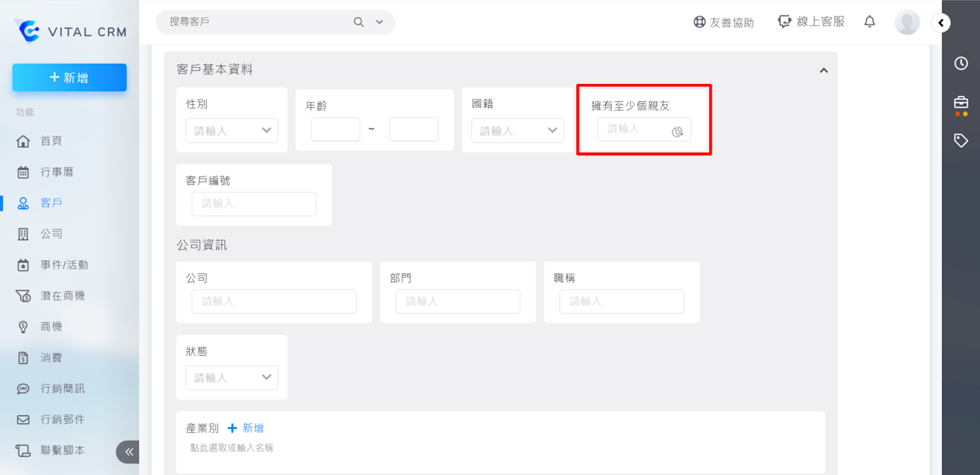The image size is (980, 475).
Task: Go to 行事曆 in the sidebar
Action: tap(56, 172)
